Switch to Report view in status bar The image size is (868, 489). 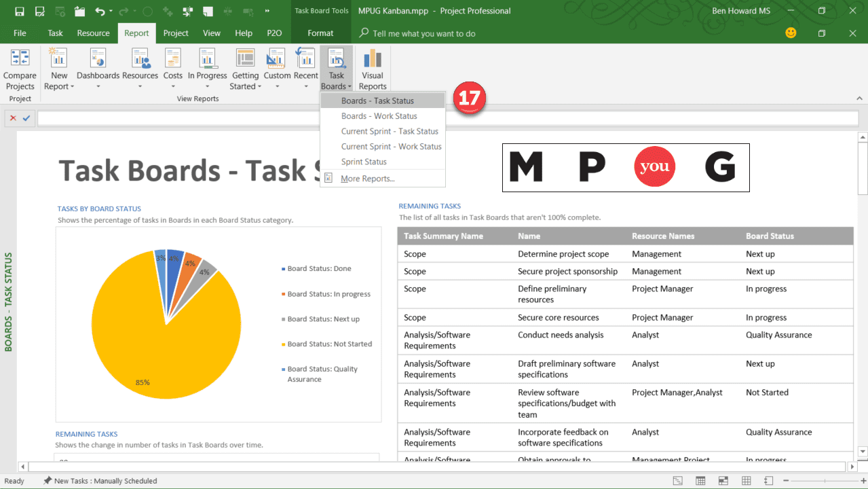tap(769, 481)
